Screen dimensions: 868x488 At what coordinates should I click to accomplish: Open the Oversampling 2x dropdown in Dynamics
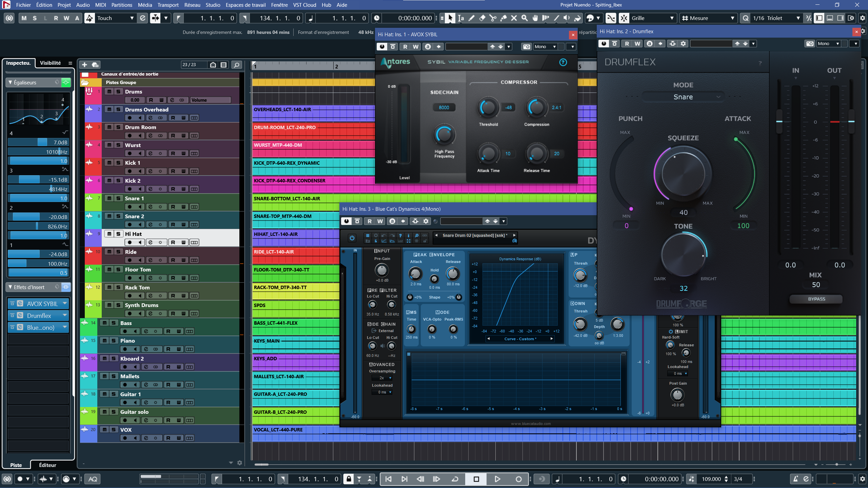tap(382, 378)
